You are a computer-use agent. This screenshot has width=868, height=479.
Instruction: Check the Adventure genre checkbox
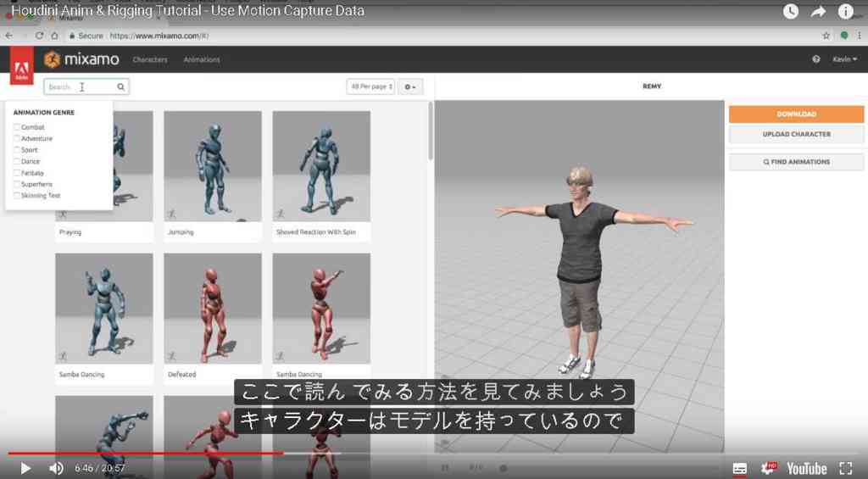(x=17, y=138)
